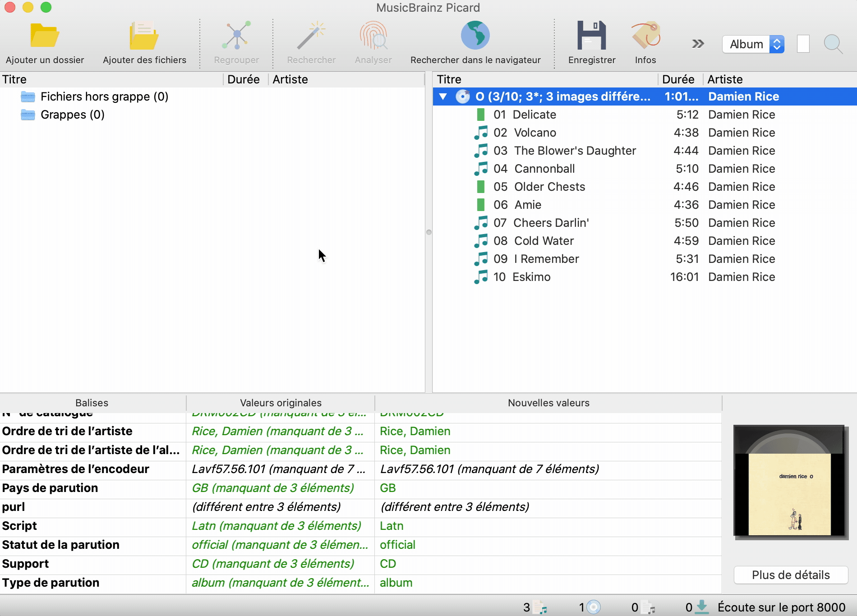Click Écoute sur le port 8000 status text
The image size is (857, 616).
[782, 607]
